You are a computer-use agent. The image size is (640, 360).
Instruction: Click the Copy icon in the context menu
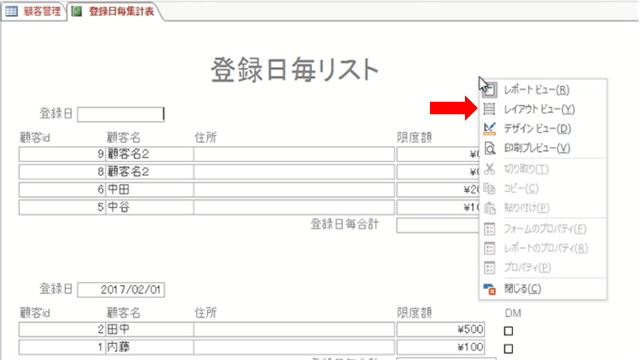[489, 188]
